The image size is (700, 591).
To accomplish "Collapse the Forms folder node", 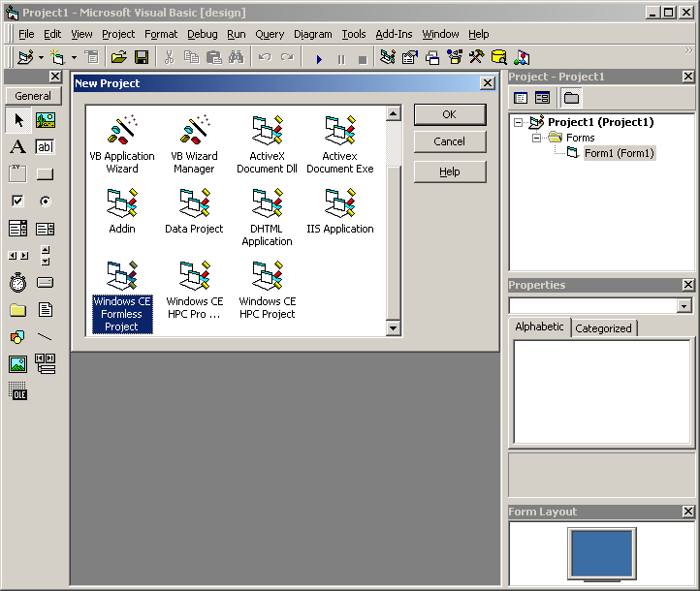I will click(536, 138).
